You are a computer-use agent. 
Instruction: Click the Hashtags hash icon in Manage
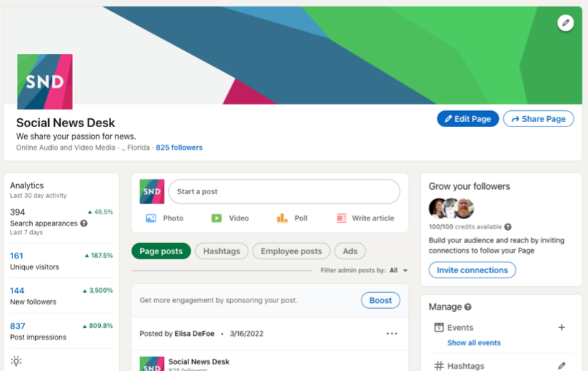click(x=439, y=366)
